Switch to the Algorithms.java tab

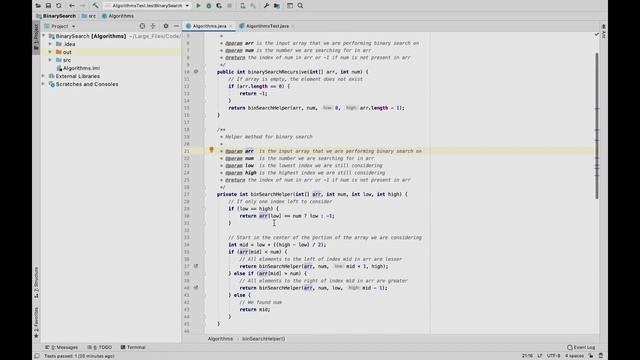pos(209,26)
